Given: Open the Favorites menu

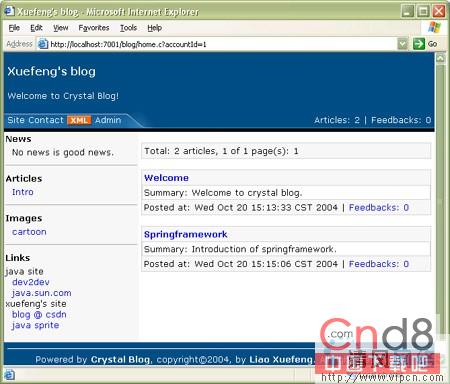Looking at the screenshot, I should pos(94,28).
